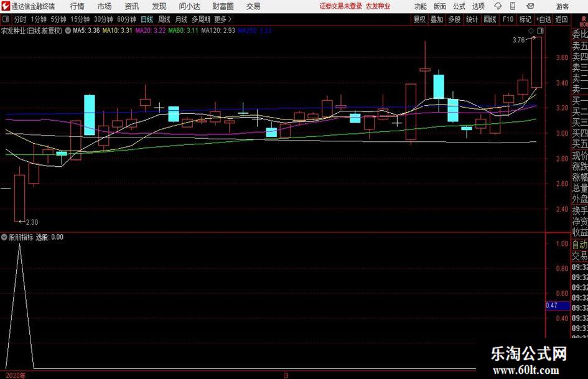Click the 叠加 overlay button
588x379 pixels.
[x=437, y=19]
